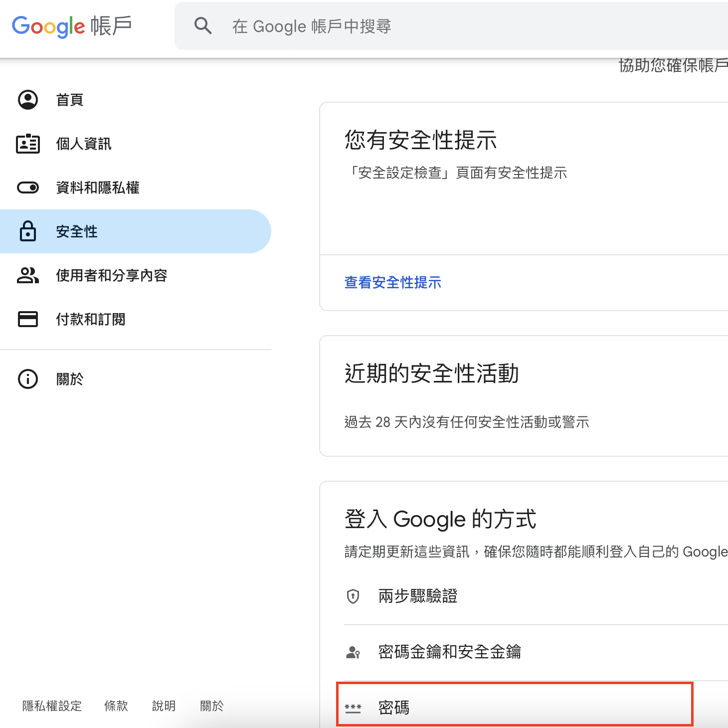Click 過去 28 天內沒有任何安全性活動或警示 text
Screen dimensions: 728x728
click(x=467, y=422)
